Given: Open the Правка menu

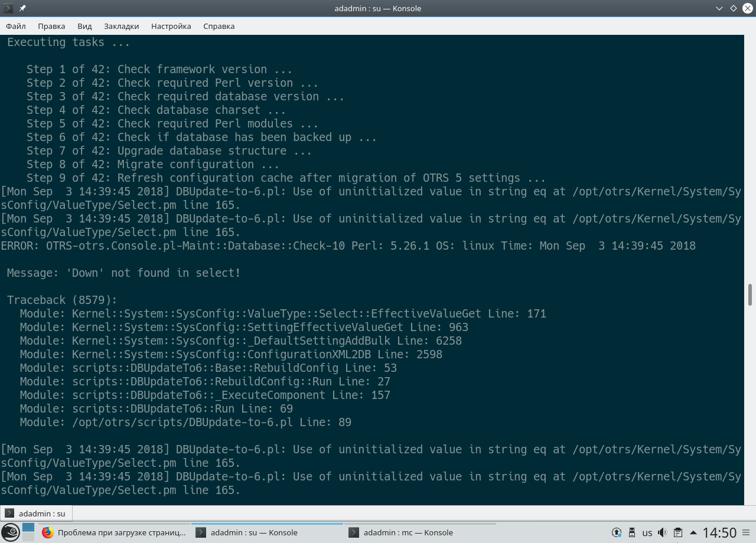Looking at the screenshot, I should click(x=51, y=26).
